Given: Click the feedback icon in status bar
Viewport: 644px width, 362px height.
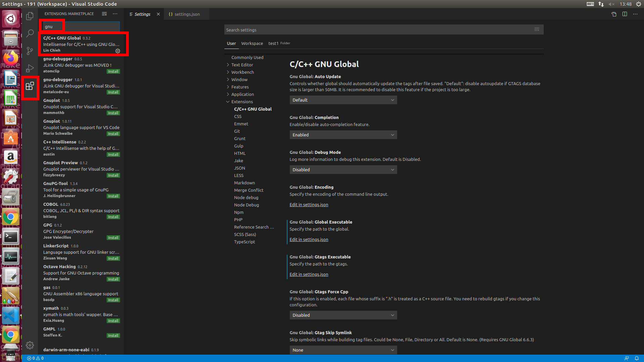Looking at the screenshot, I should click(x=627, y=358).
